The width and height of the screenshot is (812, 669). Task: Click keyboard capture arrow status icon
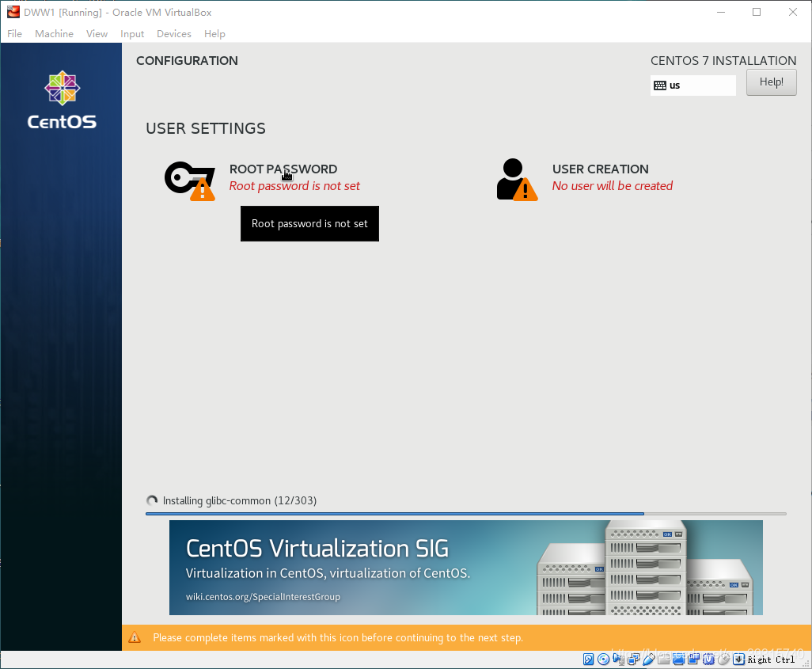point(738,659)
